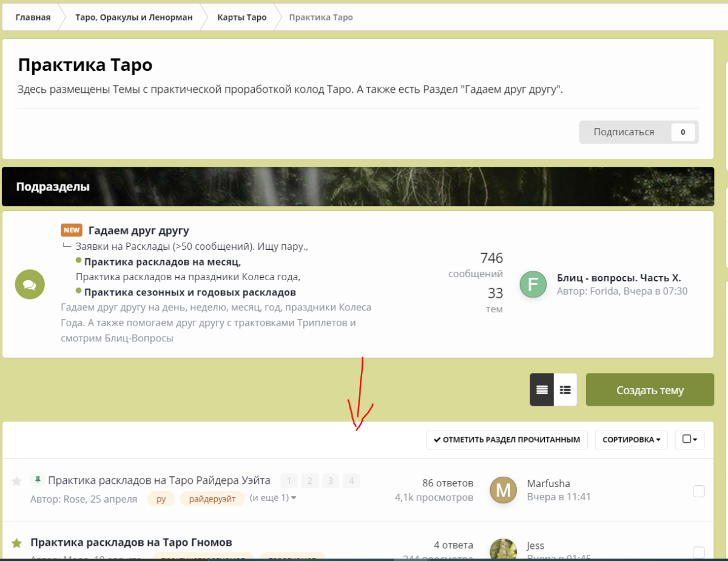The width and height of the screenshot is (728, 561).
Task: Click the green star beside Таро Гномов topic
Action: [x=17, y=543]
